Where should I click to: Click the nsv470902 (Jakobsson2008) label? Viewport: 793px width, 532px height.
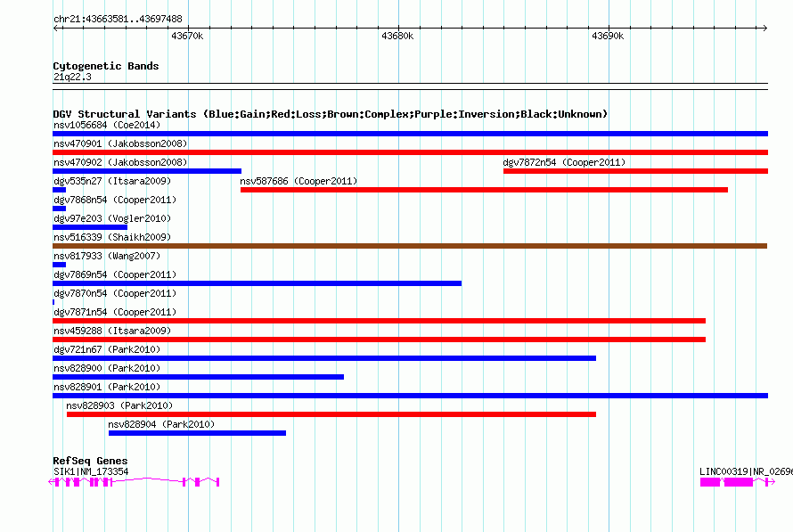120,162
